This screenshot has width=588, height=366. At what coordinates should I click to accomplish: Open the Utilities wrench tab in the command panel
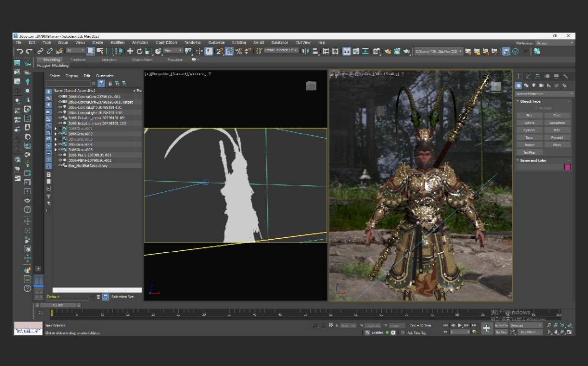(x=565, y=76)
